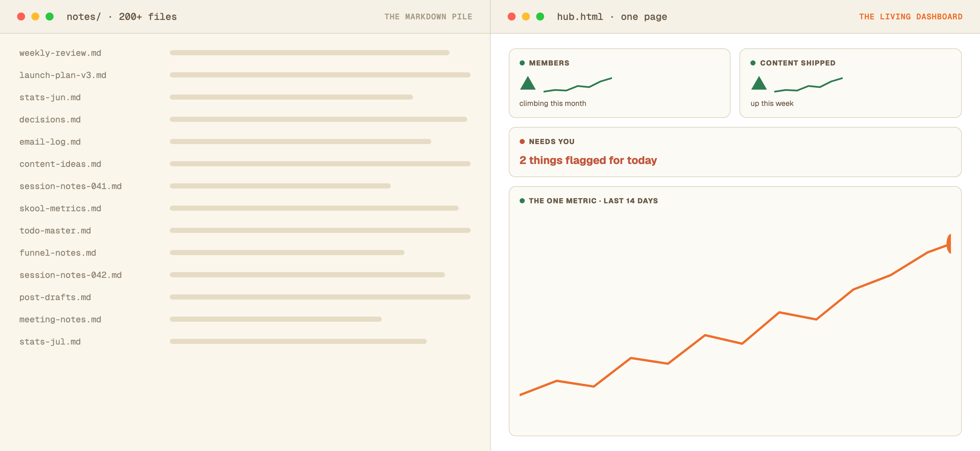The height and width of the screenshot is (451, 980).
Task: Click the 'THE LIVING DASHBOARD' label
Action: coord(910,17)
